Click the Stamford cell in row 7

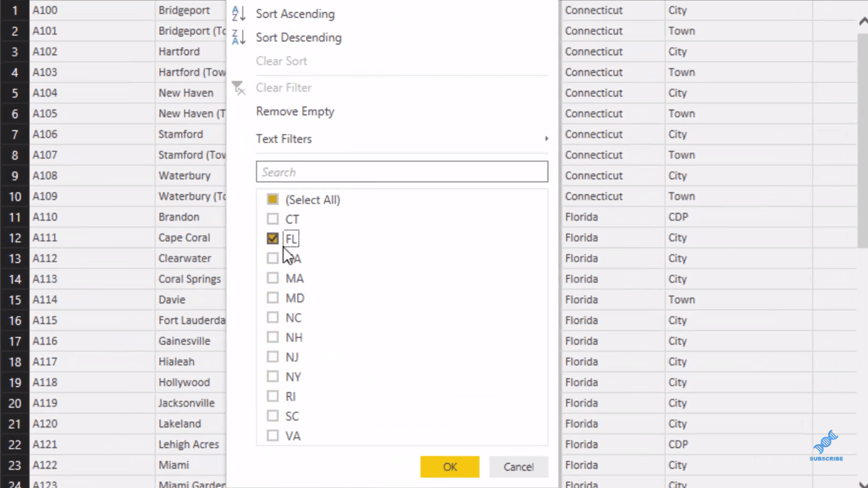(x=191, y=134)
